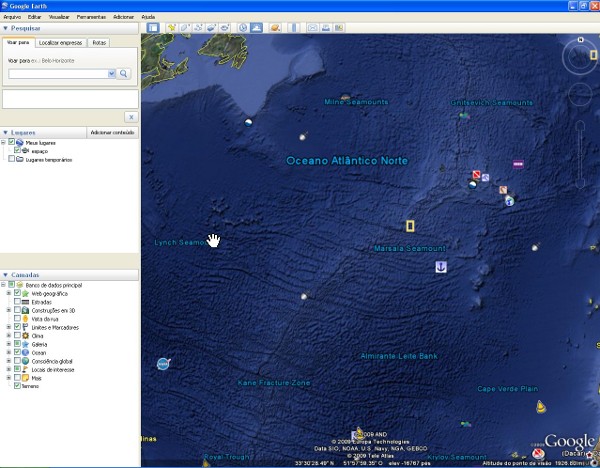Click the anchor marker on the map
The width and height of the screenshot is (600, 468).
(439, 267)
